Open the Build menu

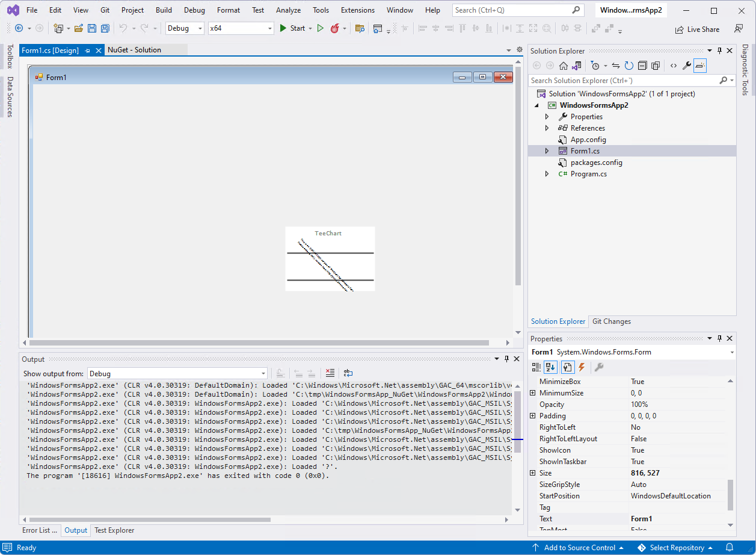(164, 10)
